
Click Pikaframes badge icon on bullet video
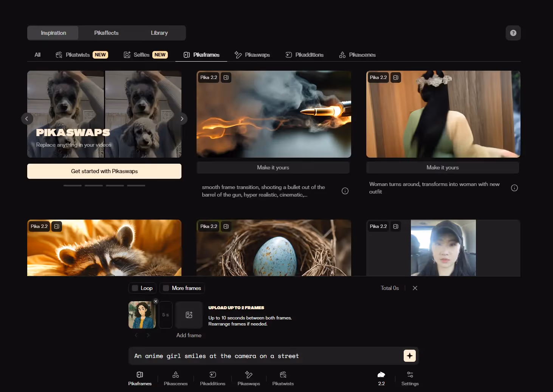[226, 77]
